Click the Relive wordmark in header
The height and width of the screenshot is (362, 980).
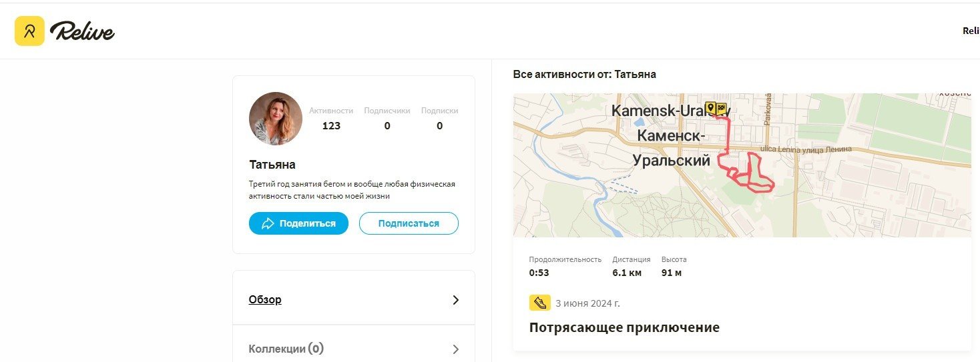(83, 31)
